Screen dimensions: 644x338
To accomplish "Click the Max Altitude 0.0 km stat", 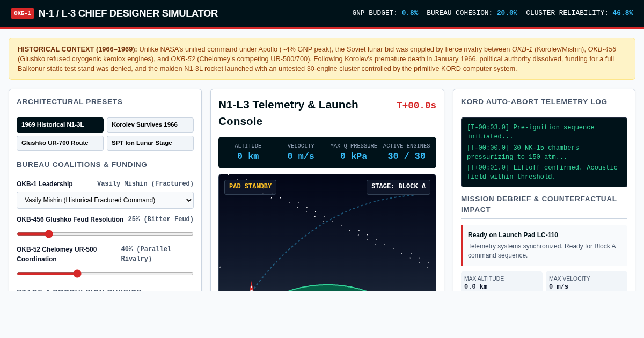I will [x=502, y=282].
